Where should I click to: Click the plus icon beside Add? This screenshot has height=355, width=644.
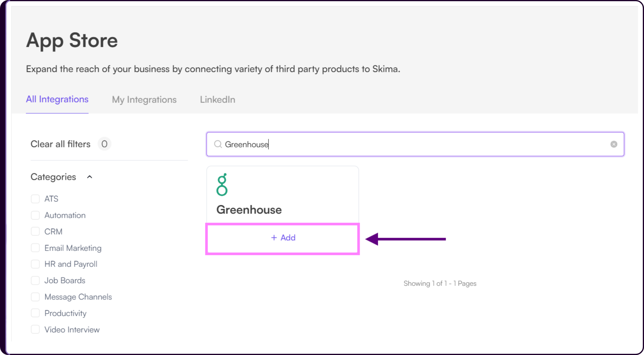[274, 238]
